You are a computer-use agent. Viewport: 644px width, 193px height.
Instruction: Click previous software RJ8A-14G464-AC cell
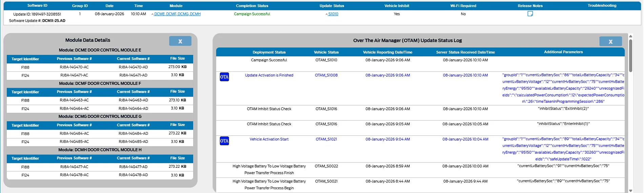pyautogui.click(x=74, y=109)
